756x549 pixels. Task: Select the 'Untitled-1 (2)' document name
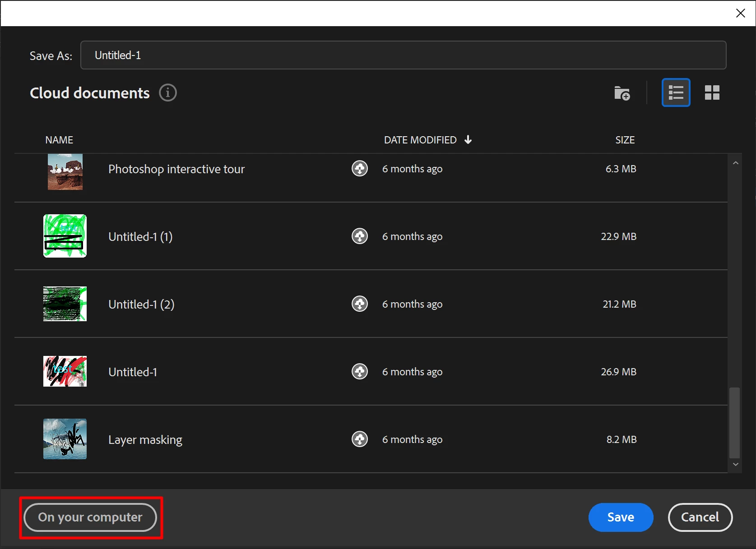click(x=141, y=304)
